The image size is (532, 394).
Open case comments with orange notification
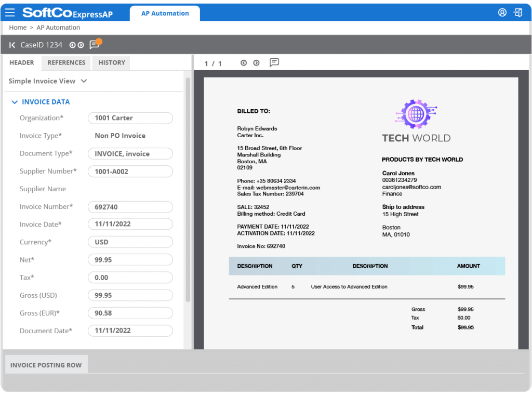95,44
